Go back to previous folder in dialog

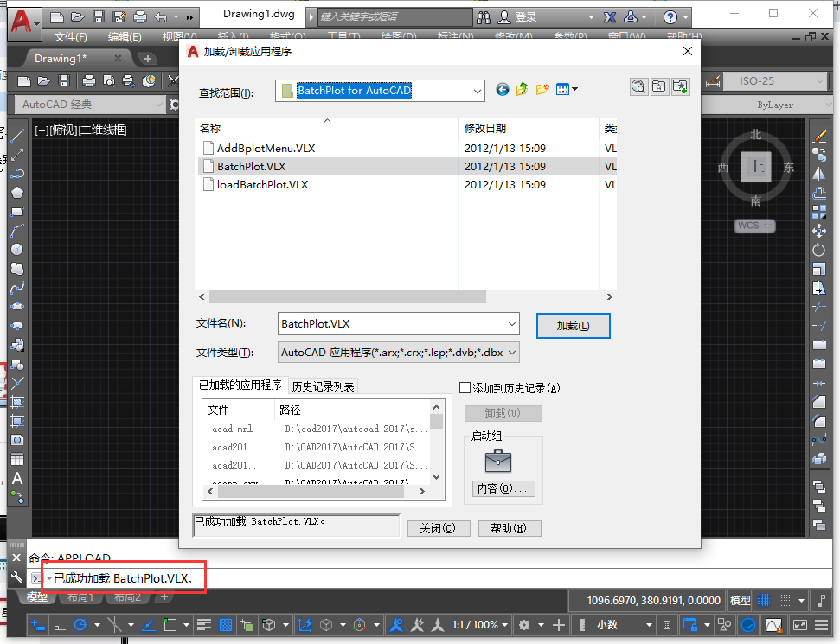pyautogui.click(x=502, y=89)
